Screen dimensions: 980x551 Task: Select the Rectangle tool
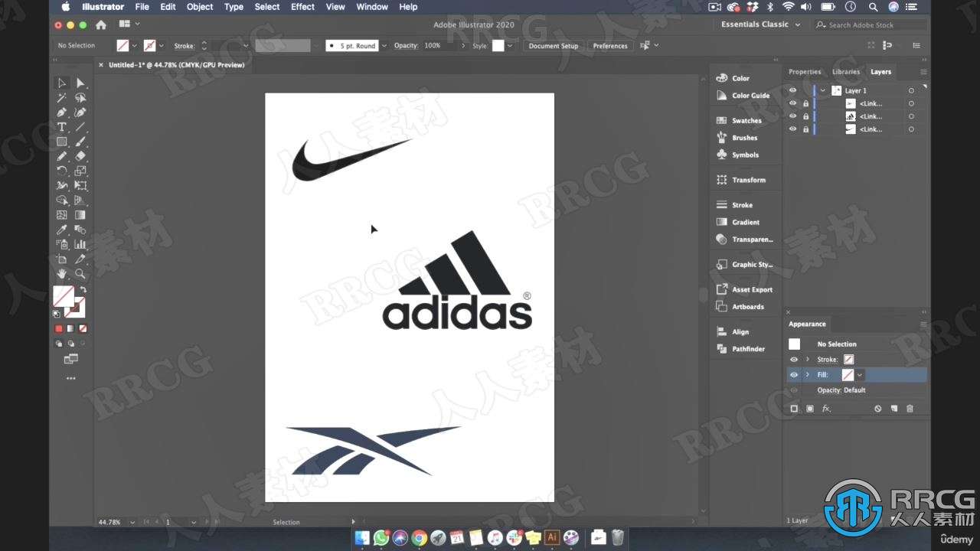(62, 142)
